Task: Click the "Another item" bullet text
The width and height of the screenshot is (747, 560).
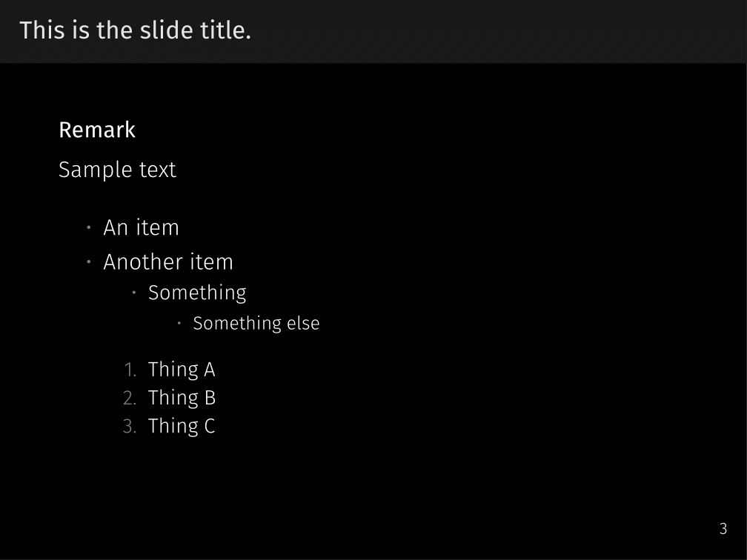Action: tap(168, 262)
